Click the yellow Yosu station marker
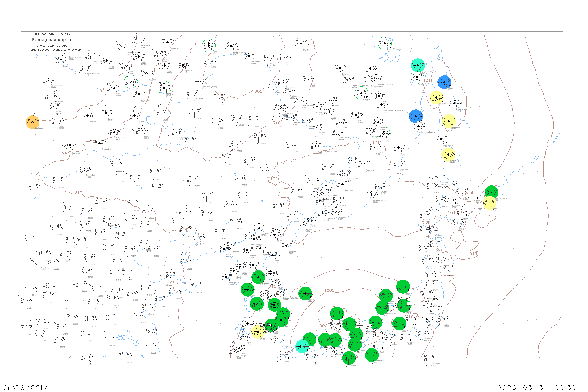 [258, 332]
